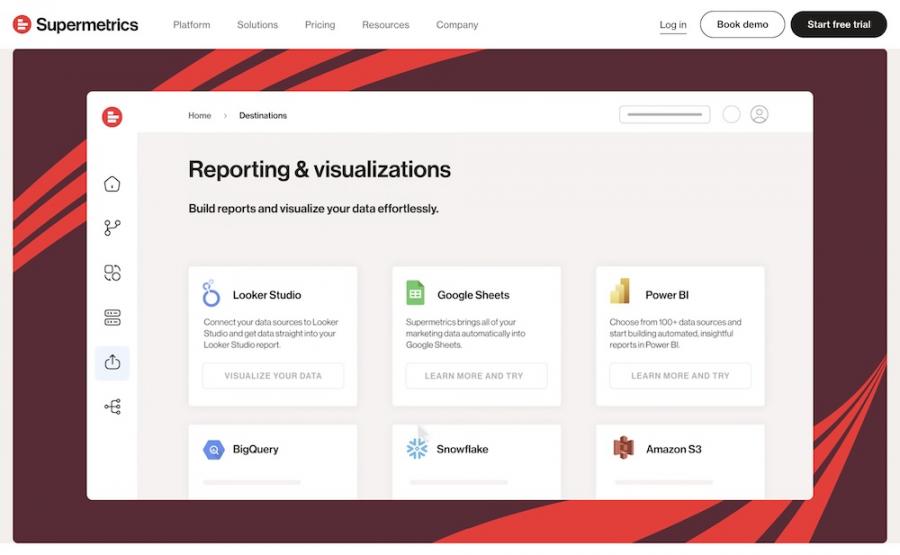
Task: Click the Visualize Your Data button
Action: [x=273, y=376]
